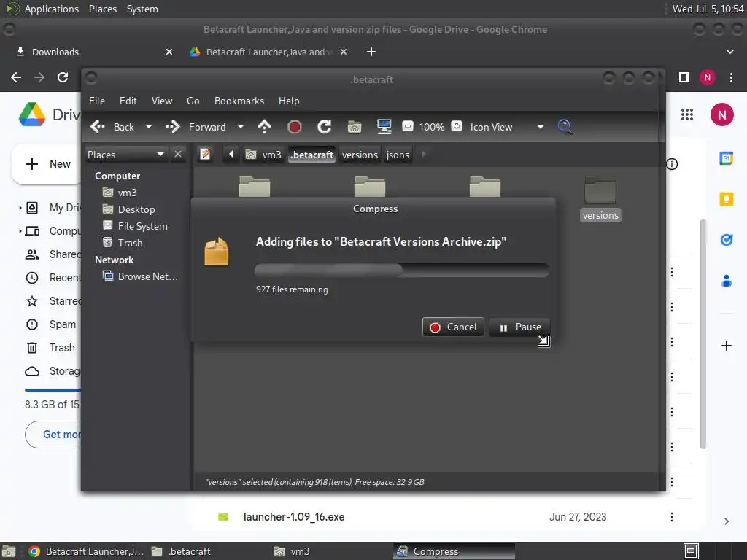Open the Forward history dropdown arrow

pyautogui.click(x=241, y=127)
